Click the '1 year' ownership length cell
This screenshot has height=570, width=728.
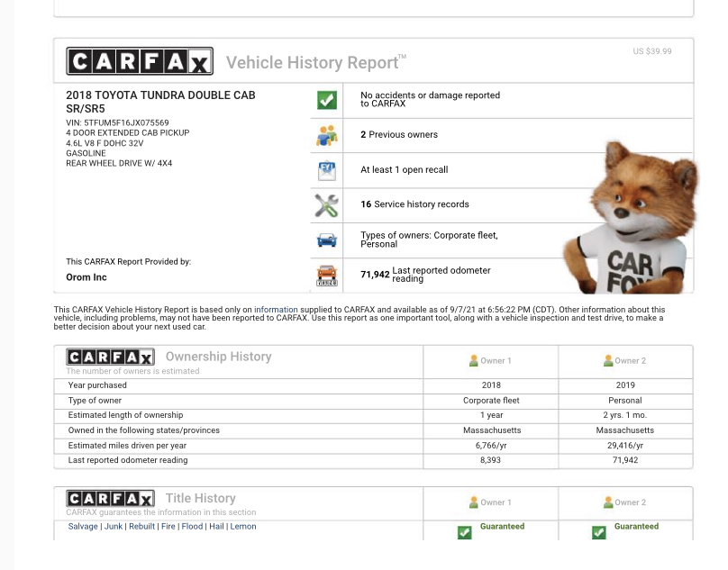tap(492, 415)
